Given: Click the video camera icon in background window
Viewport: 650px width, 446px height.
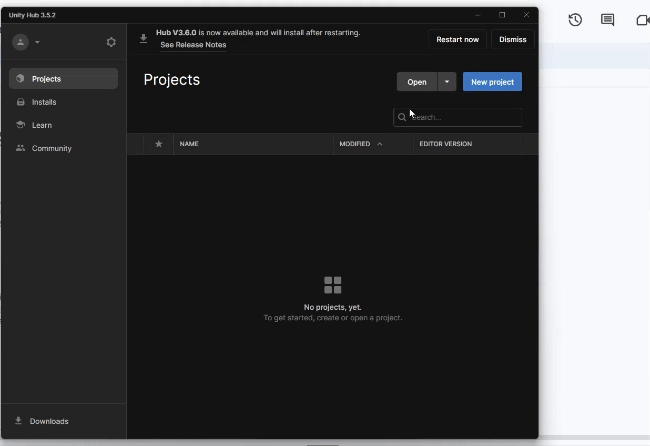Looking at the screenshot, I should 643,20.
